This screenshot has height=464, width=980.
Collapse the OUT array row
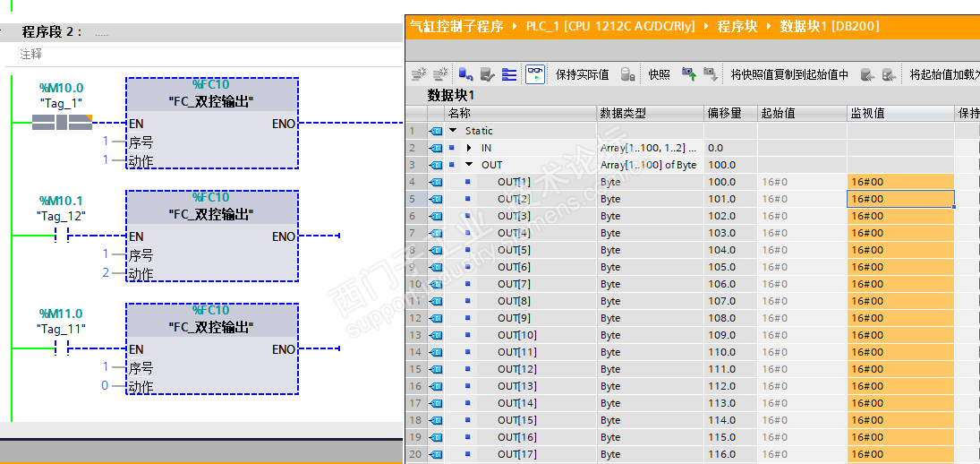[469, 165]
